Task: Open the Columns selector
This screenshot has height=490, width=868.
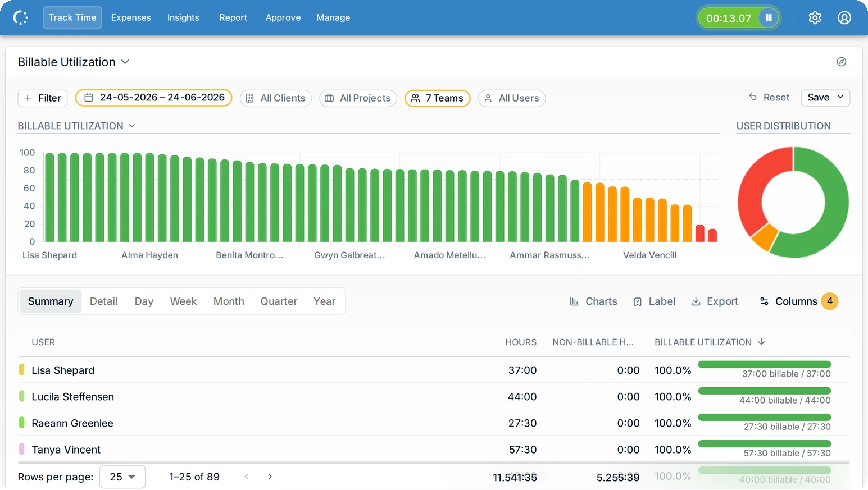Action: 798,301
